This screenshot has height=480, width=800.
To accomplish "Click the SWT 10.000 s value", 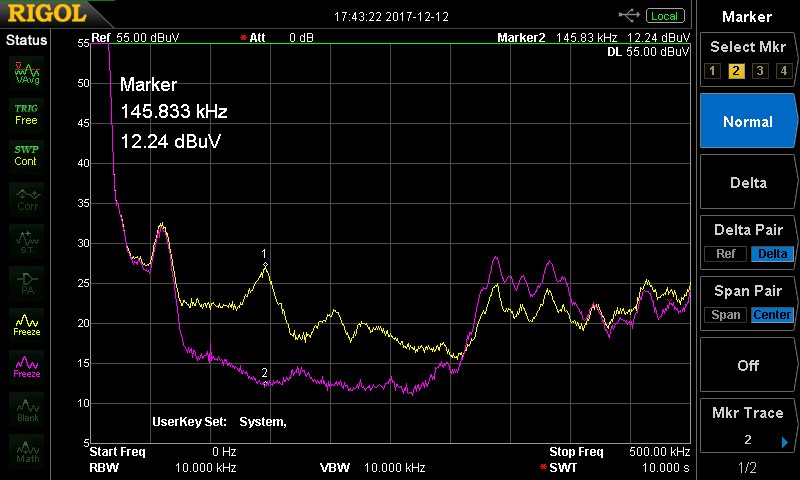I will click(x=665, y=468).
